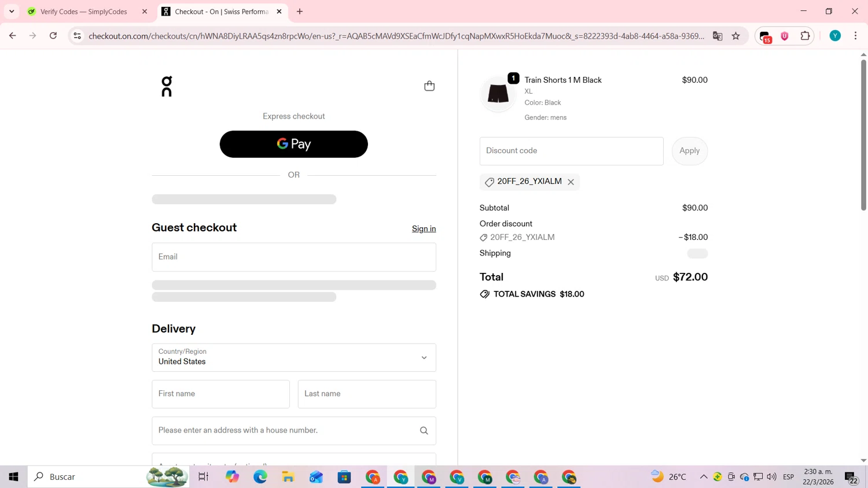The width and height of the screenshot is (868, 488).
Task: Open the Chrome profile avatar Y
Action: [835, 36]
